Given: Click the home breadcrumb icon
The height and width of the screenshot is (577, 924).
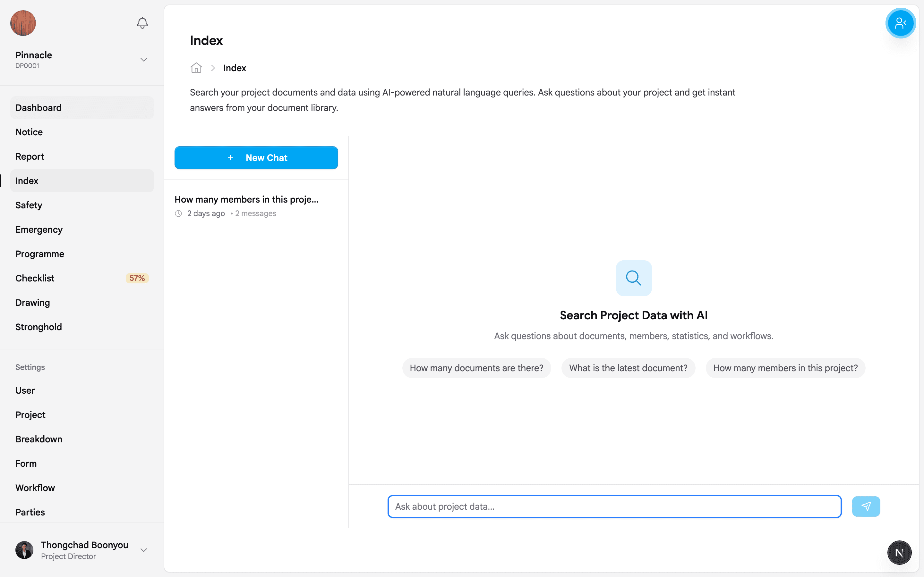Looking at the screenshot, I should pos(196,68).
